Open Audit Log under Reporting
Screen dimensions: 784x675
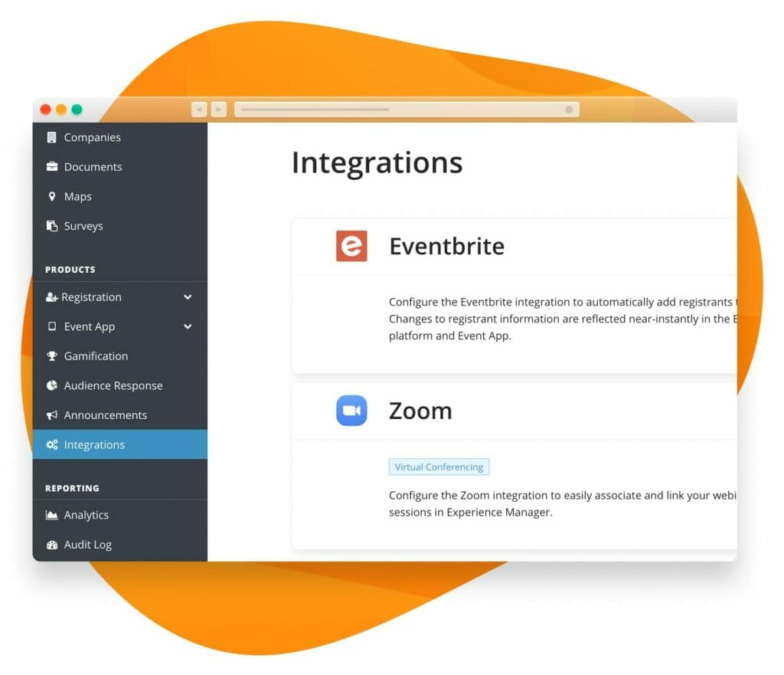pos(120,545)
